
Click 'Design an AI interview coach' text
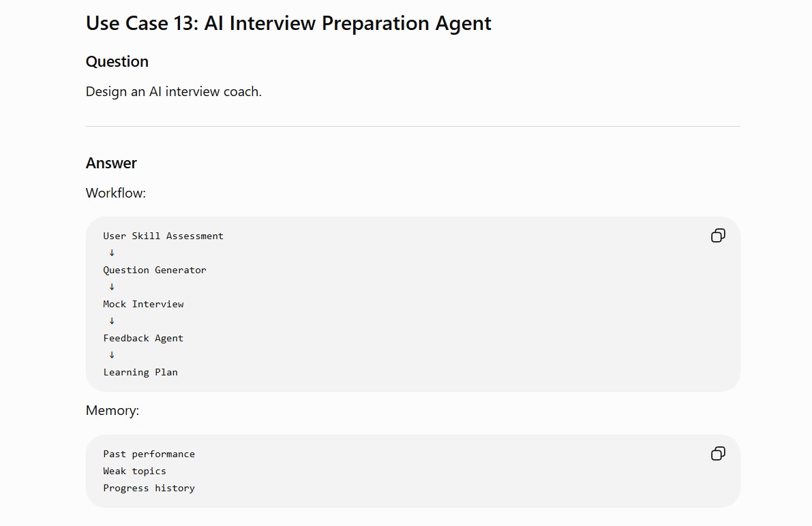point(173,91)
